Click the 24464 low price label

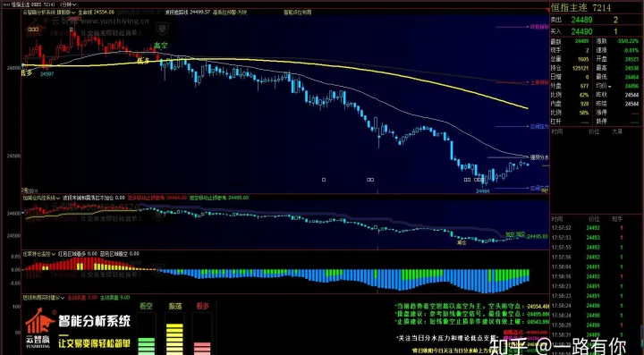coord(483,190)
